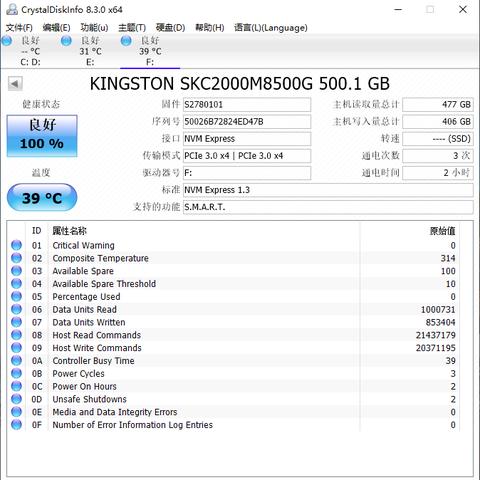
Task: Click the serial number field 50026B72824ED47B
Action: pyautogui.click(x=247, y=122)
